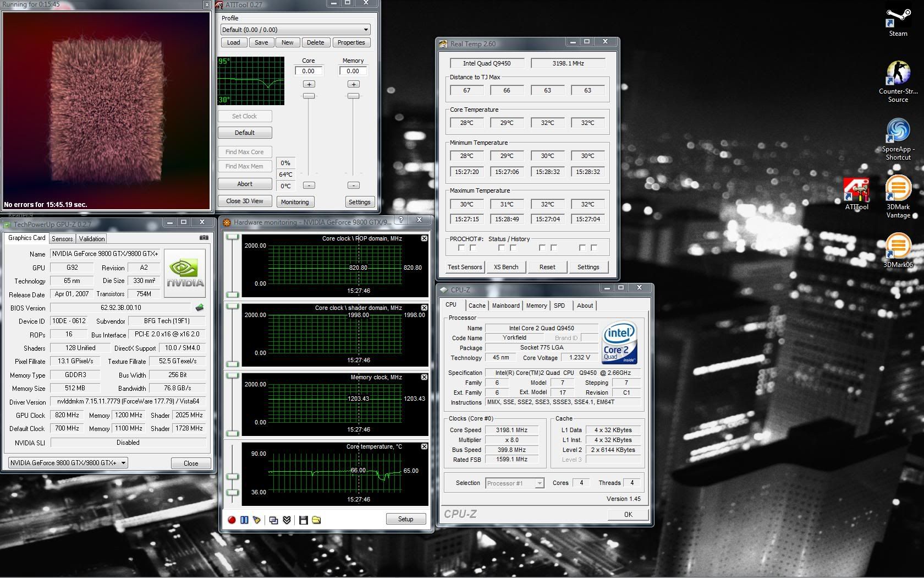Tick the fourth PROCHOT checkbox in Real Temp
Image resolution: width=924 pixels, height=578 pixels.
pyautogui.click(x=513, y=248)
